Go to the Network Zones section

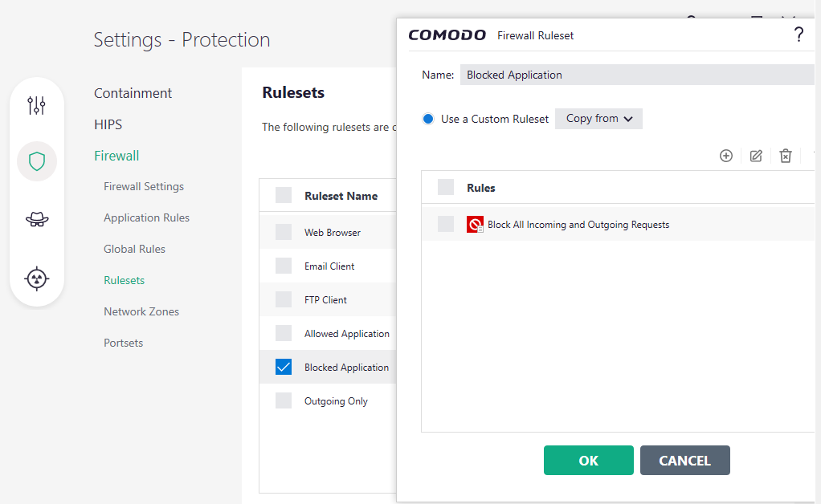pyautogui.click(x=141, y=311)
